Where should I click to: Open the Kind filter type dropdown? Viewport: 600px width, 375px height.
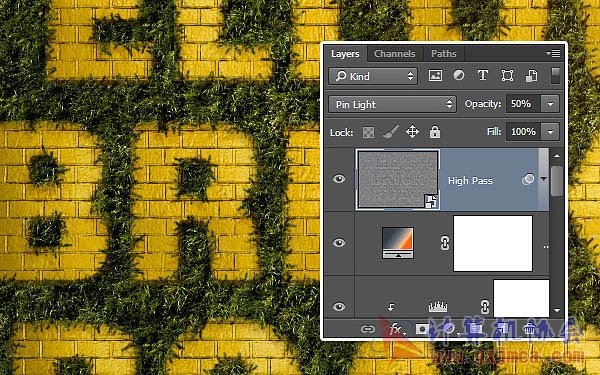pyautogui.click(x=373, y=76)
